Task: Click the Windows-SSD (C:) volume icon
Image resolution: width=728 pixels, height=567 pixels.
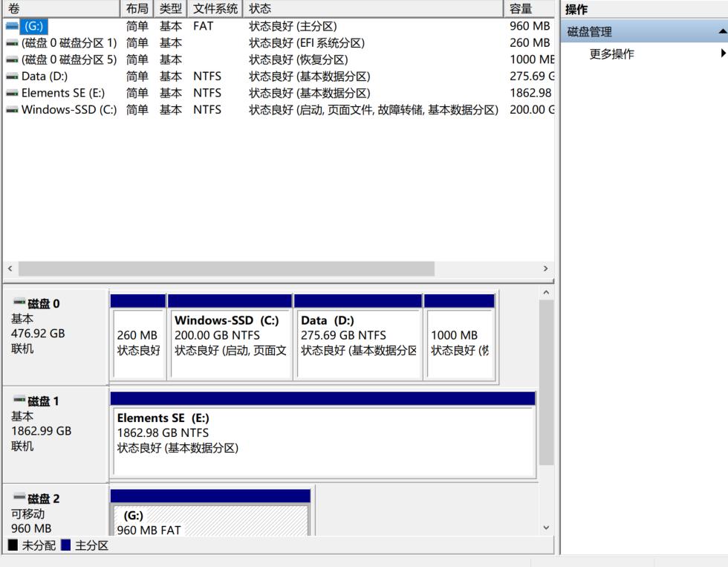Action: (x=12, y=109)
